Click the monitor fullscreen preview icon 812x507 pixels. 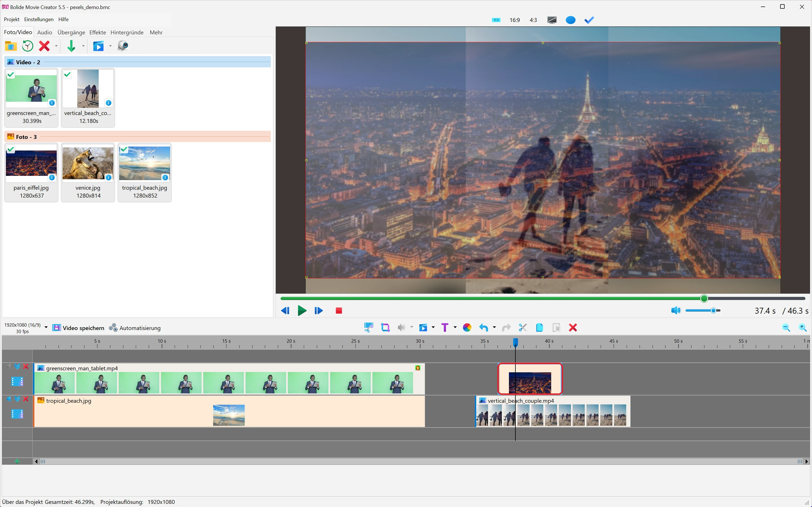(552, 20)
